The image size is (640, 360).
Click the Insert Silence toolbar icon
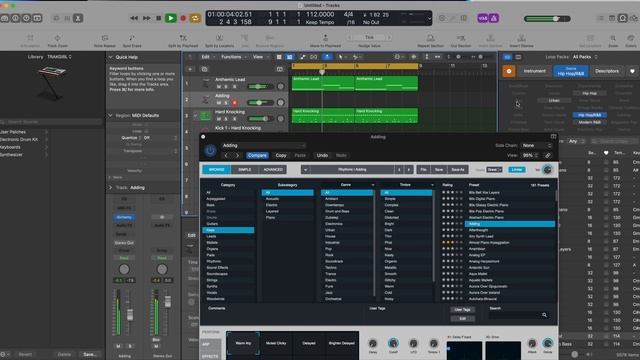point(521,38)
